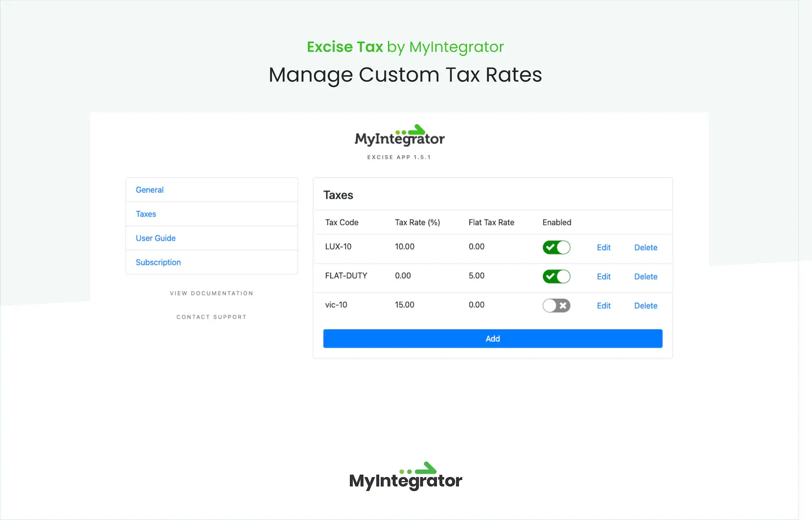
Task: Click the Manage Custom Tax Rates heading
Action: (405, 75)
